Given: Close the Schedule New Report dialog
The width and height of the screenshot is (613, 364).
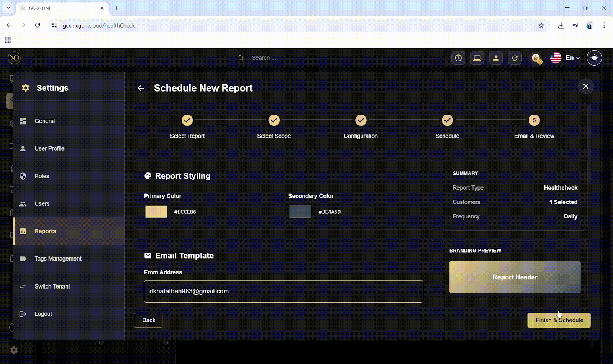Looking at the screenshot, I should (585, 86).
